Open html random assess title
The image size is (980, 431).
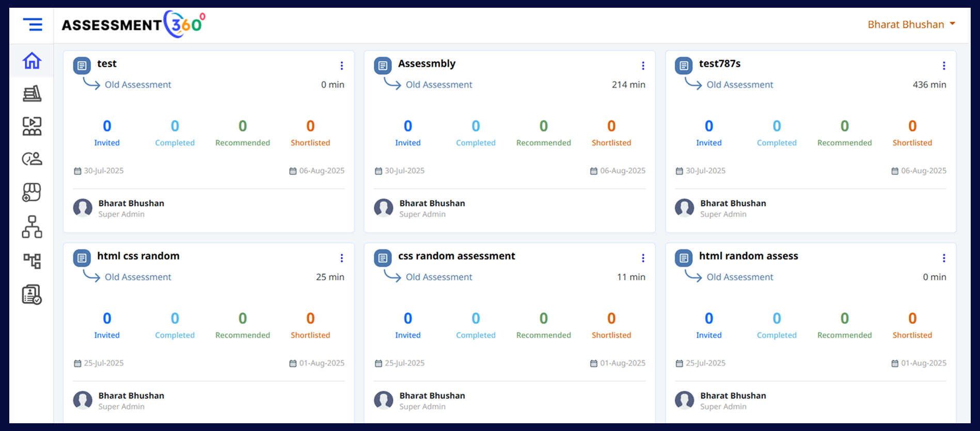[749, 256]
